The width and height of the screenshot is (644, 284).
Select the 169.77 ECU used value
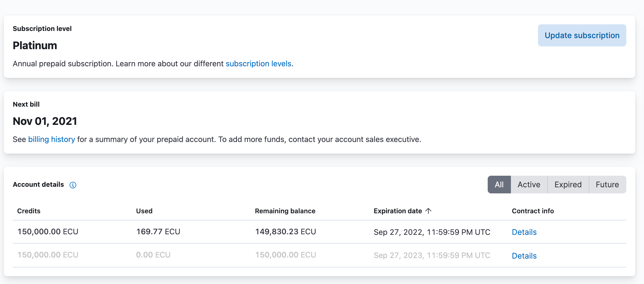[158, 232]
